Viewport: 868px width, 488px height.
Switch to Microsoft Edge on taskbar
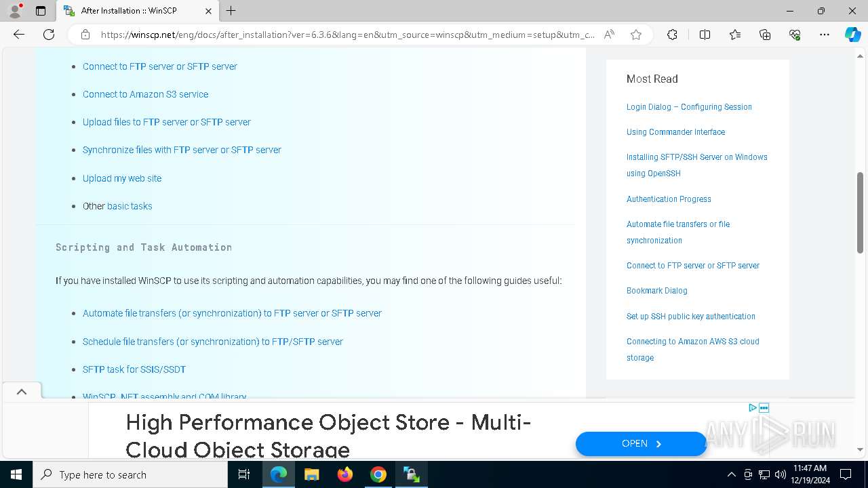279,474
